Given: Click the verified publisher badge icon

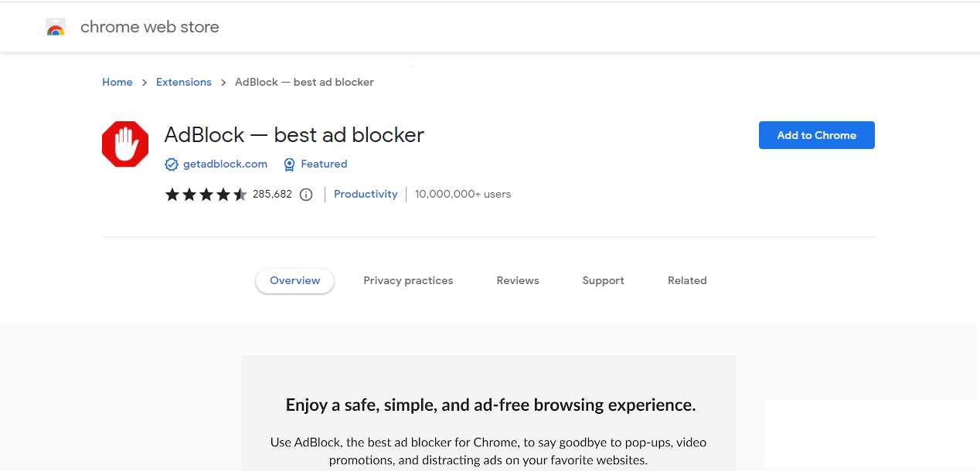Looking at the screenshot, I should (172, 164).
